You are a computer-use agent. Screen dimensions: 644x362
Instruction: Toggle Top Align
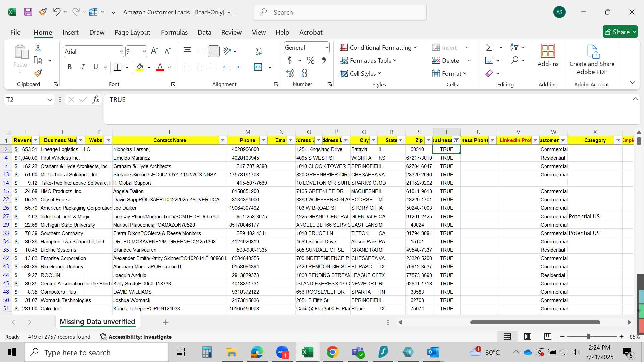point(187,51)
